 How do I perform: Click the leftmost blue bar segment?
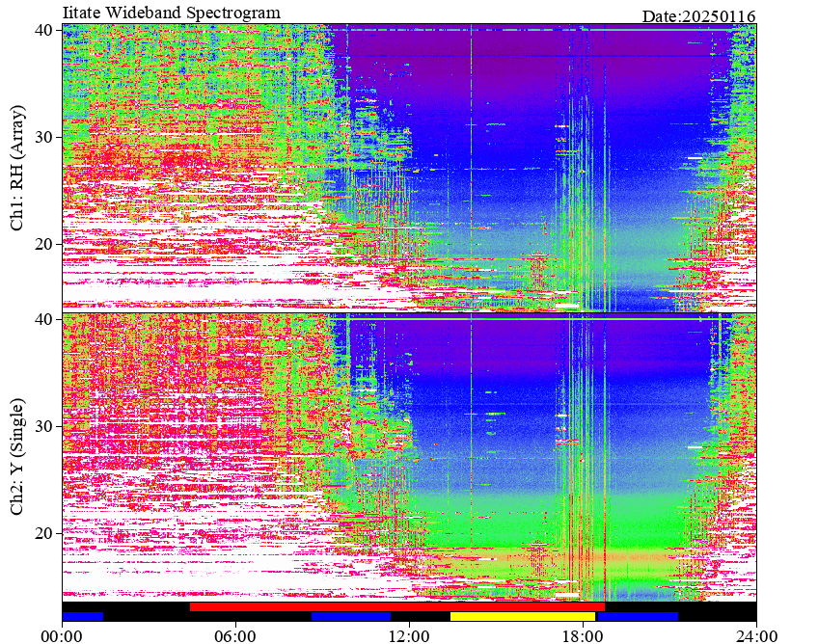tap(82, 616)
